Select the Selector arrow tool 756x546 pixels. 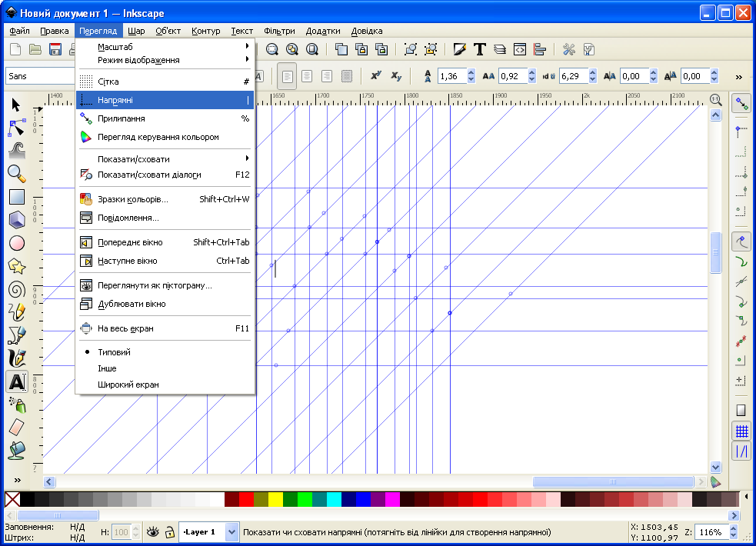coord(16,105)
